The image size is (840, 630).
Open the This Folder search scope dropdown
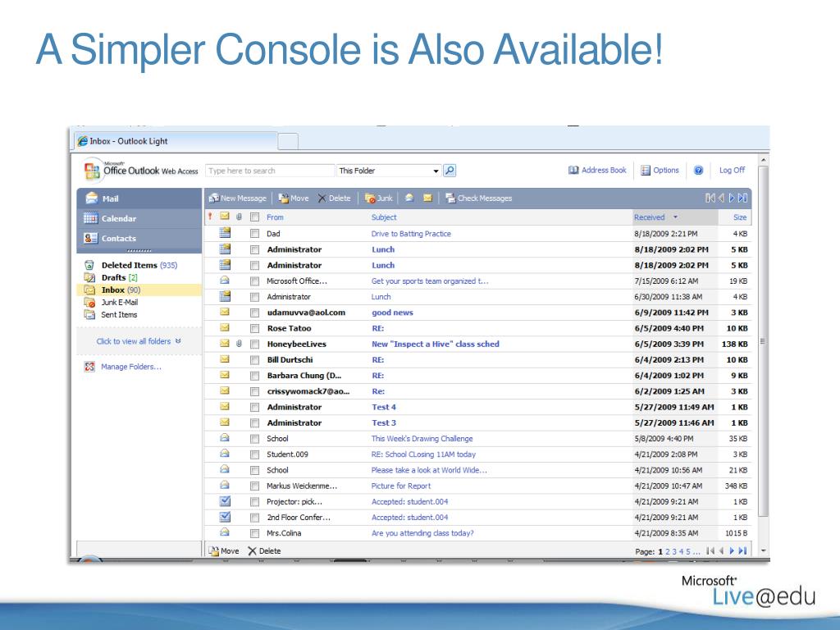pyautogui.click(x=389, y=171)
